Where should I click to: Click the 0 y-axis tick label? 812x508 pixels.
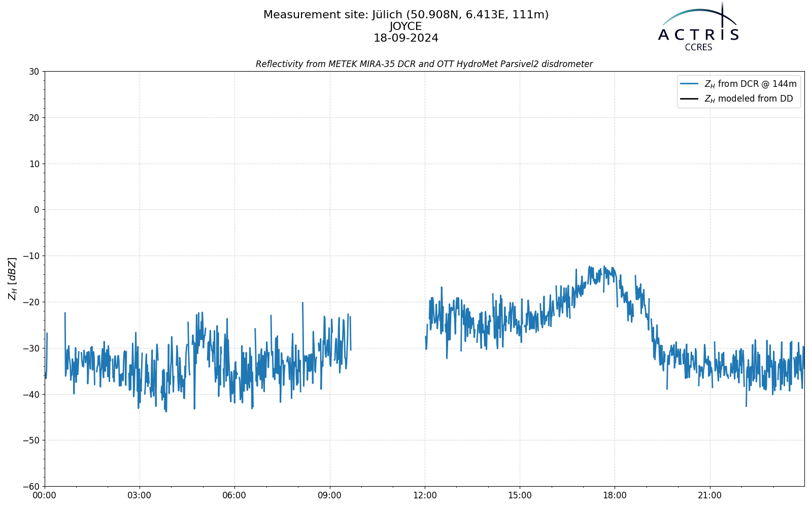(37, 210)
